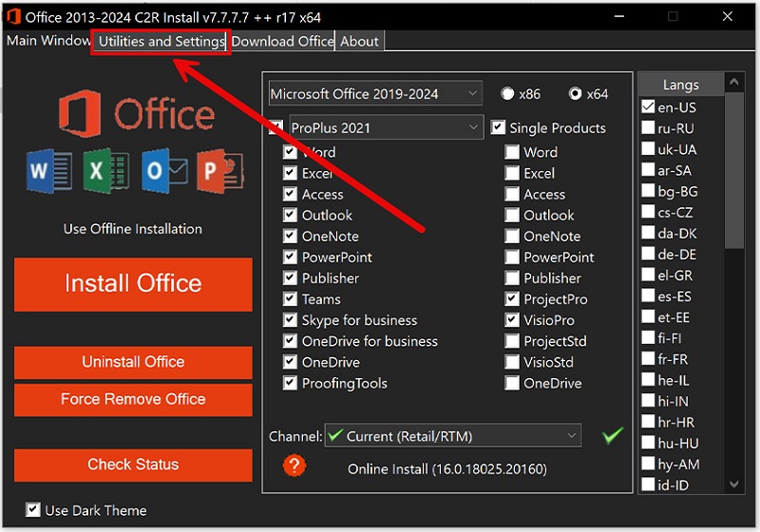Open Microsoft Office 2019-2024 version dropdown
760x532 pixels.
pos(375,93)
